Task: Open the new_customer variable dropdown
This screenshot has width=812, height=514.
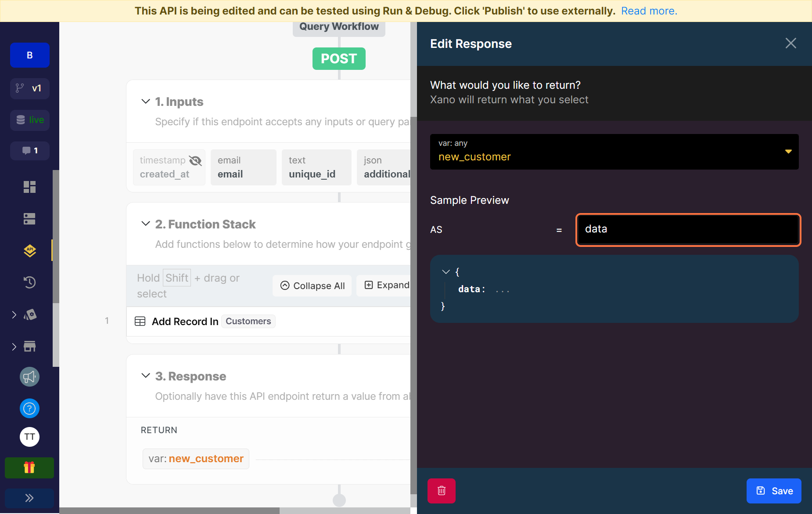Action: [614, 152]
